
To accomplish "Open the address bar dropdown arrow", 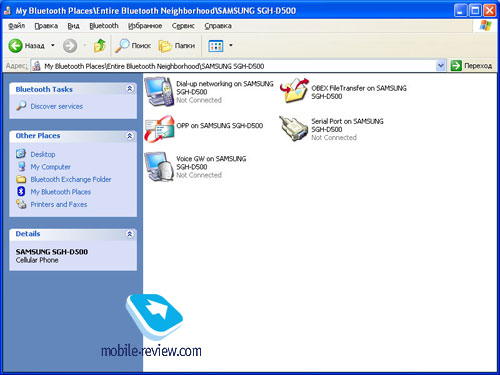I will 441,66.
